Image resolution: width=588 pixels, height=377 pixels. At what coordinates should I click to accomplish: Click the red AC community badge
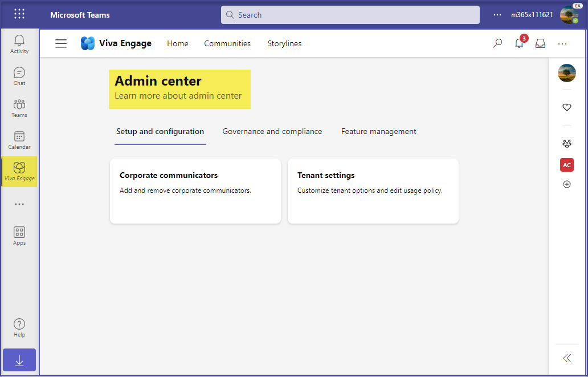point(566,165)
